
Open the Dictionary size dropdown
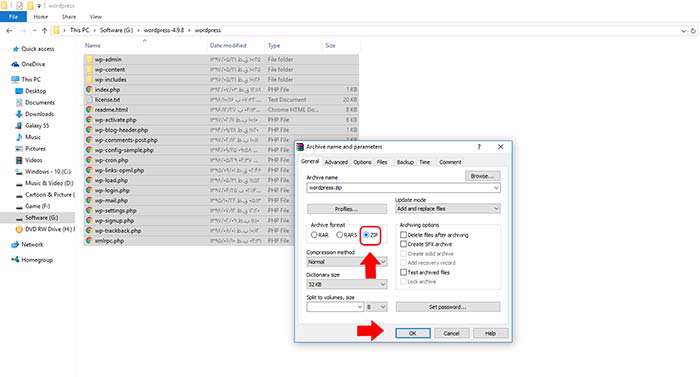(346, 284)
